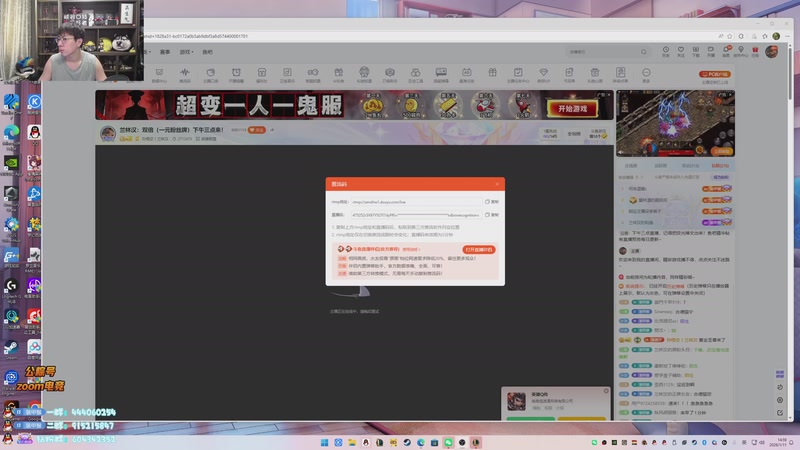Close the 超变一人一鬼服 banner ad
800x450 pixels.
click(609, 94)
